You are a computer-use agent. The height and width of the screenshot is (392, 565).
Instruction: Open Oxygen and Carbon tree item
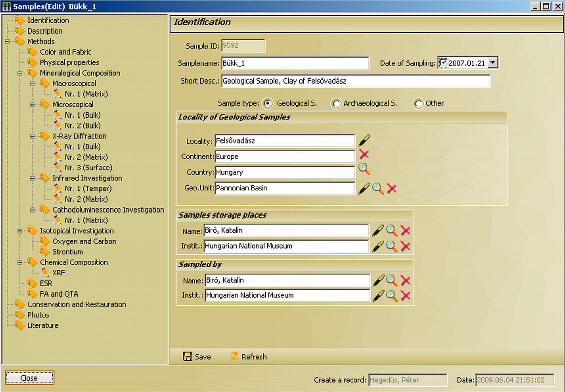pyautogui.click(x=84, y=241)
